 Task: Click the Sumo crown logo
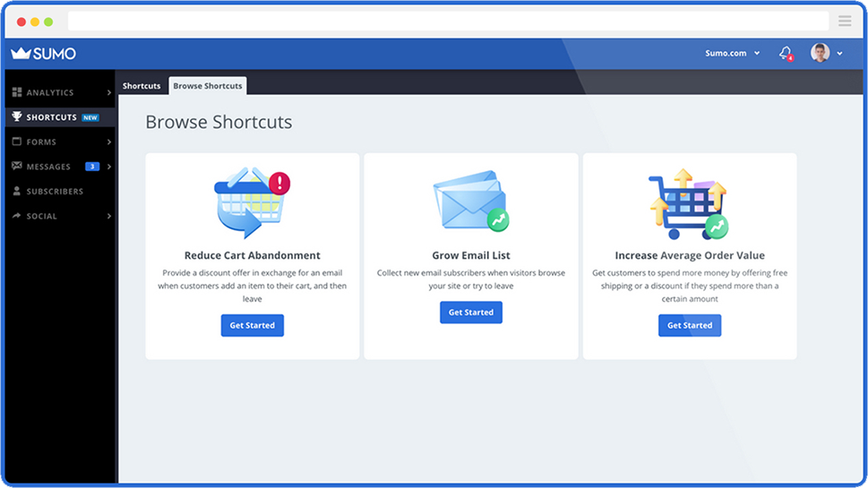pyautogui.click(x=43, y=53)
